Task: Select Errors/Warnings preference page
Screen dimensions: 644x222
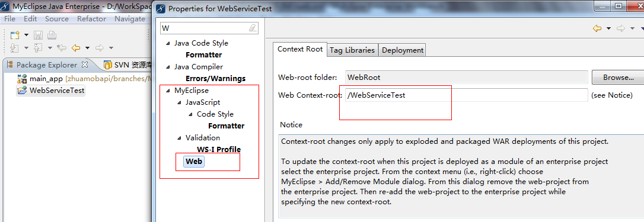Action: coord(216,78)
